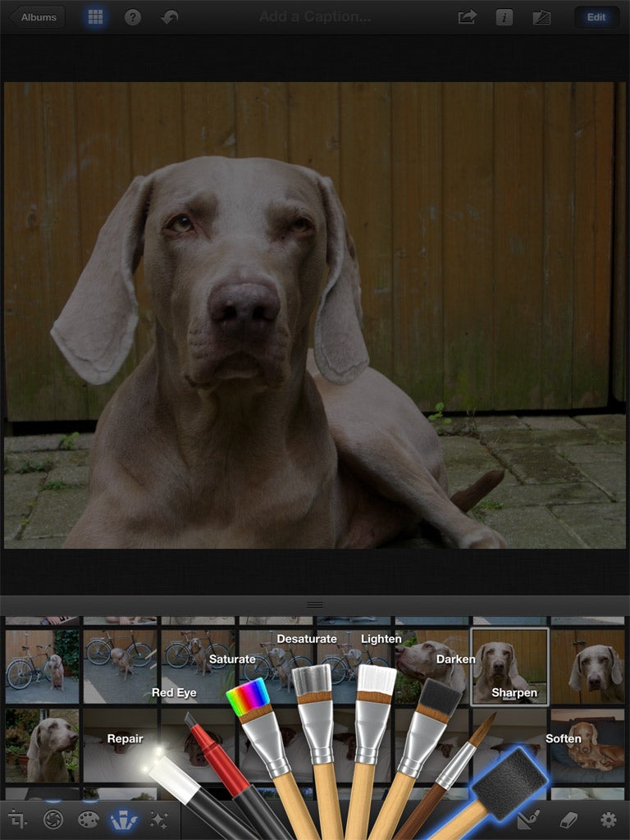Open the Share menu
Image resolution: width=630 pixels, height=840 pixels.
[x=468, y=17]
